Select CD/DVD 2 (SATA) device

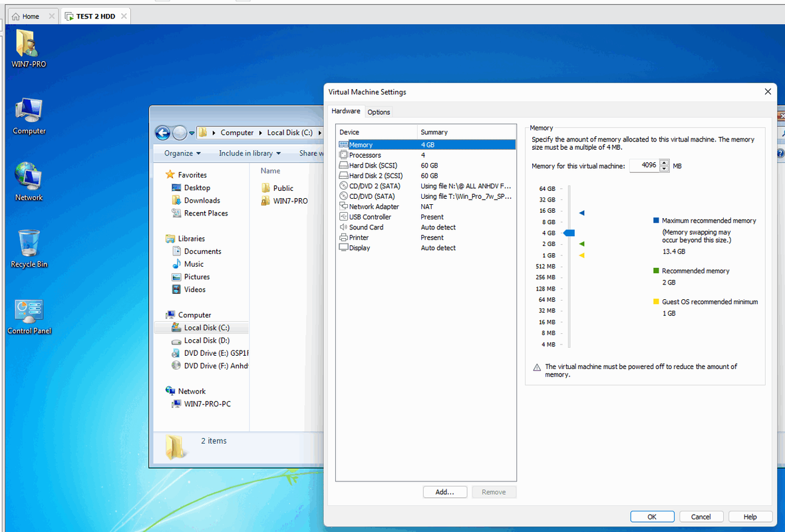[426, 186]
